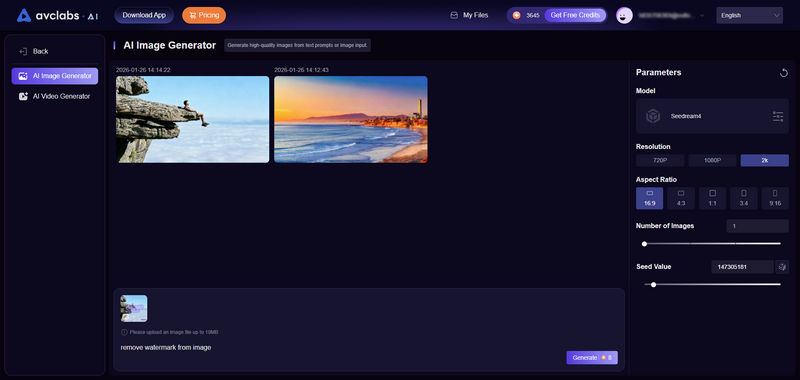Open the user avatar profile

pyautogui.click(x=624, y=15)
